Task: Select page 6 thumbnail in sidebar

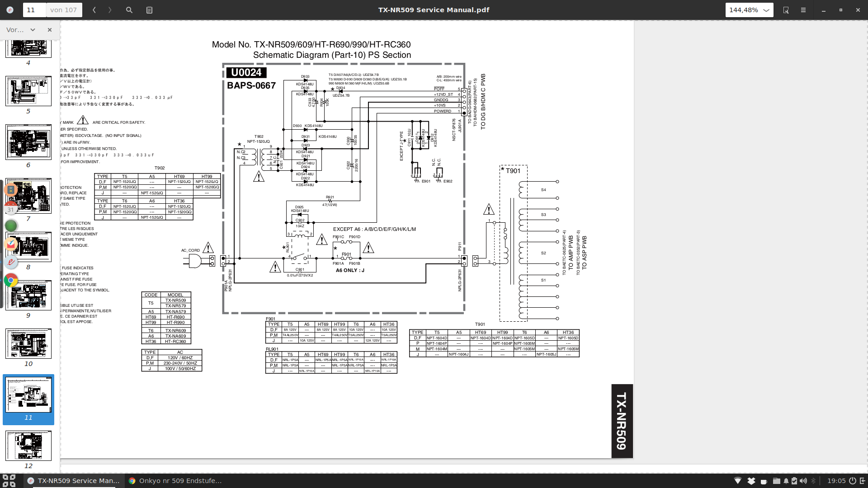Action: [x=28, y=142]
